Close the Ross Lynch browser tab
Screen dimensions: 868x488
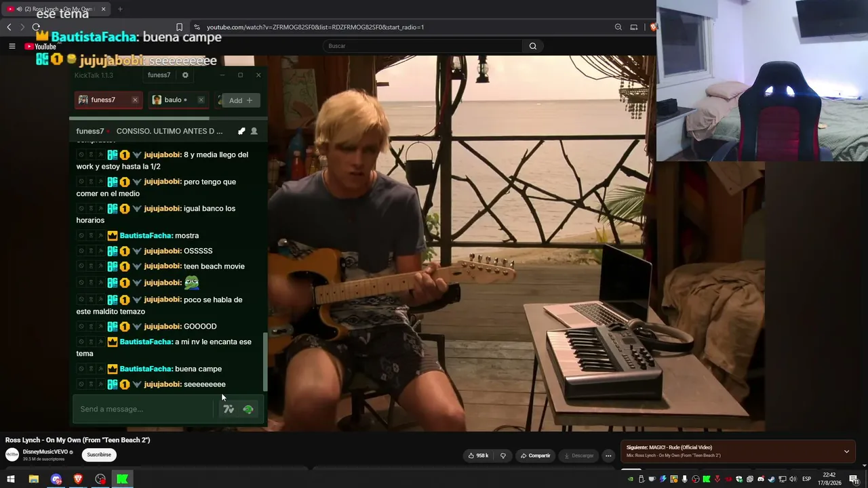tap(104, 9)
